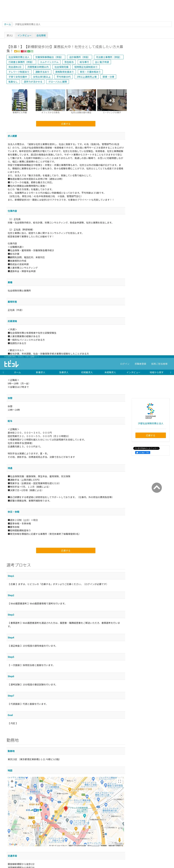Click the ログイン header link

click(125, 364)
